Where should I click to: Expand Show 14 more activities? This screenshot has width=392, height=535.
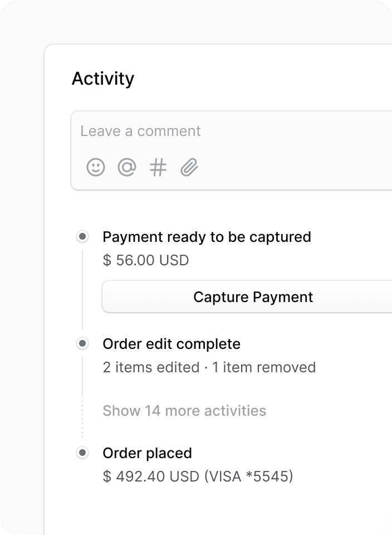[x=184, y=411]
